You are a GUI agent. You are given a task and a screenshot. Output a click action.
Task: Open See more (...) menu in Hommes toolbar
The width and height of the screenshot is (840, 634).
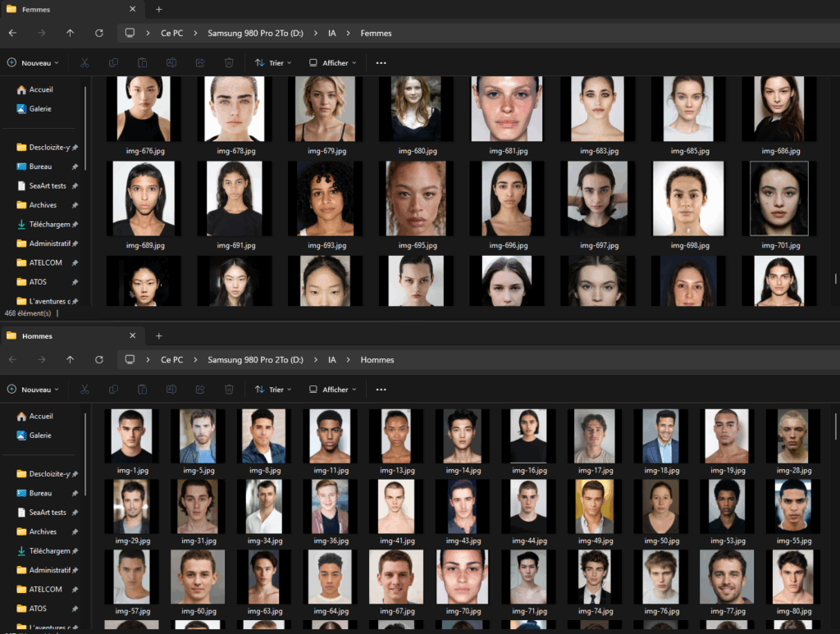tap(381, 390)
